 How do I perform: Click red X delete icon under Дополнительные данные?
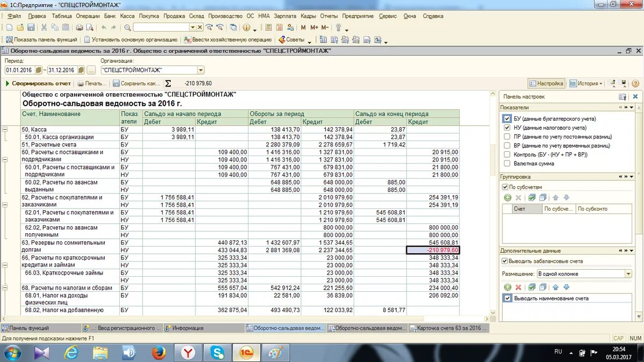click(x=518, y=287)
